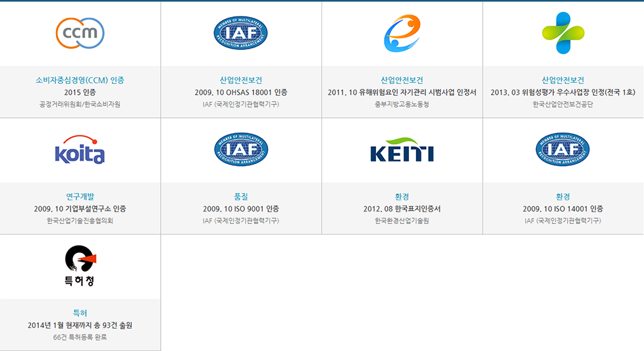The width and height of the screenshot is (644, 351).
Task: Select the 소비자중심경영(CCM) 인증 heading
Action: click(x=80, y=80)
